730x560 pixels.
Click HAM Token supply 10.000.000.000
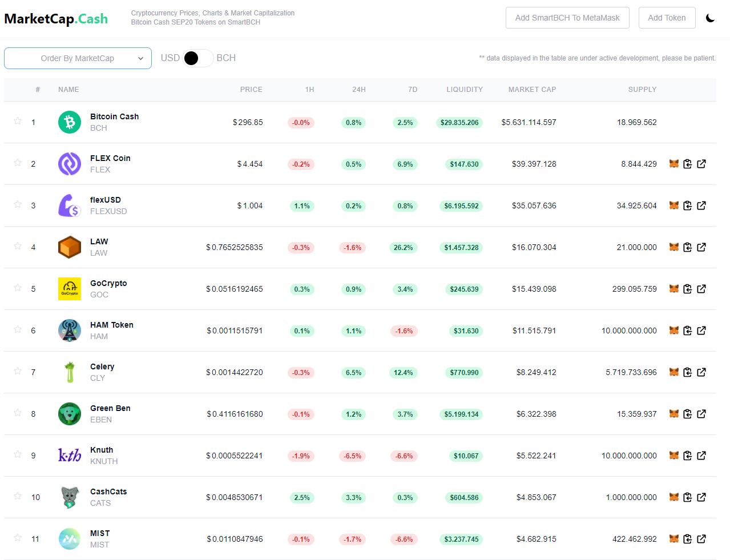coord(629,331)
